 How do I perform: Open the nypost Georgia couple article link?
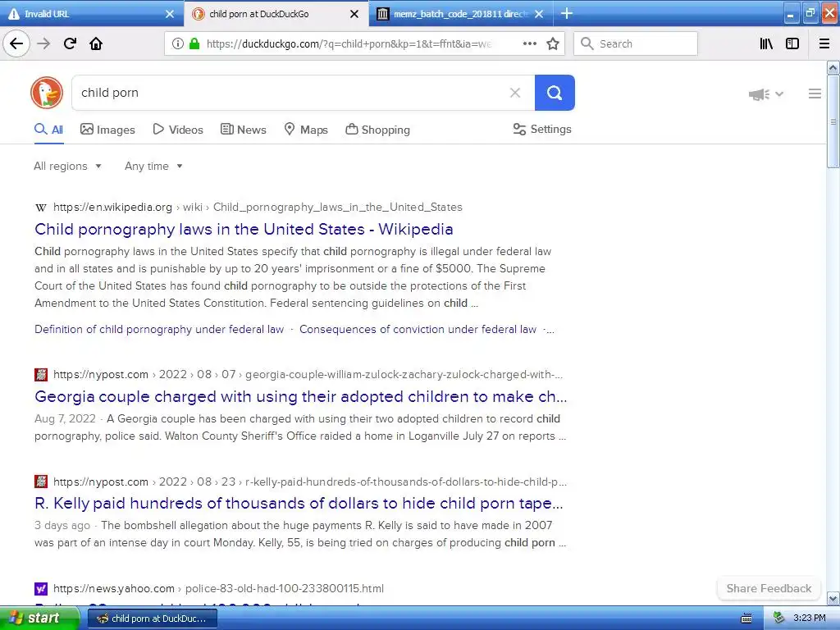[300, 396]
